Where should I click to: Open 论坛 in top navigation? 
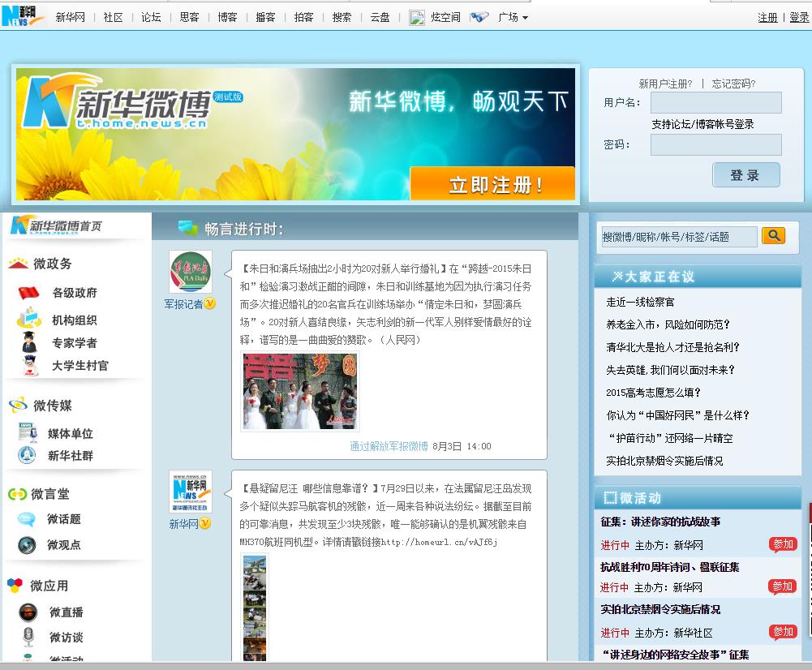[151, 17]
